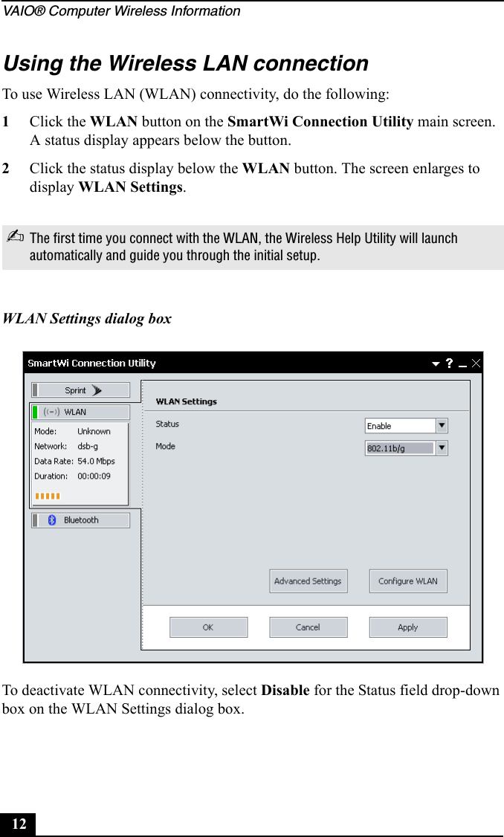Image resolution: width=504 pixels, height=837 pixels.
Task: Click the WLAN Settings heading
Action: tap(187, 401)
